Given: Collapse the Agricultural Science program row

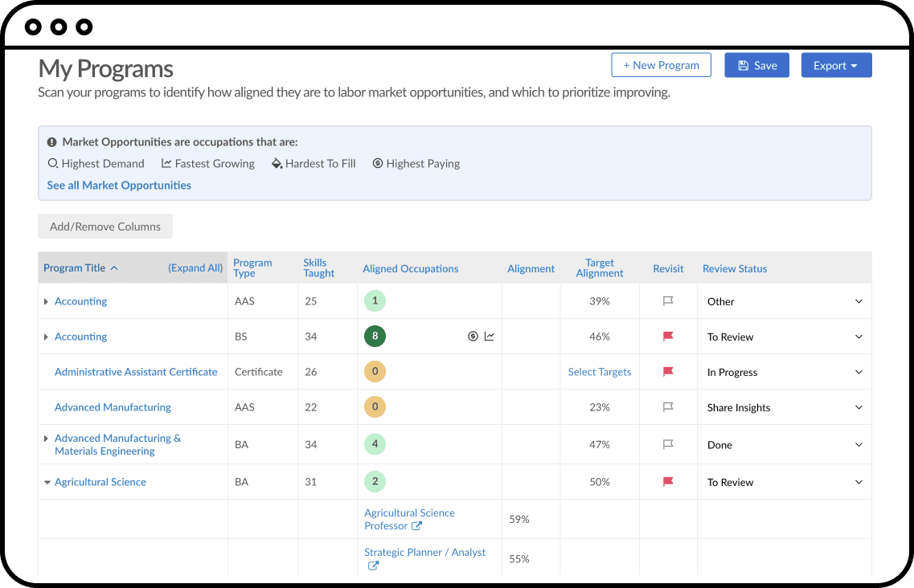Looking at the screenshot, I should [x=47, y=483].
